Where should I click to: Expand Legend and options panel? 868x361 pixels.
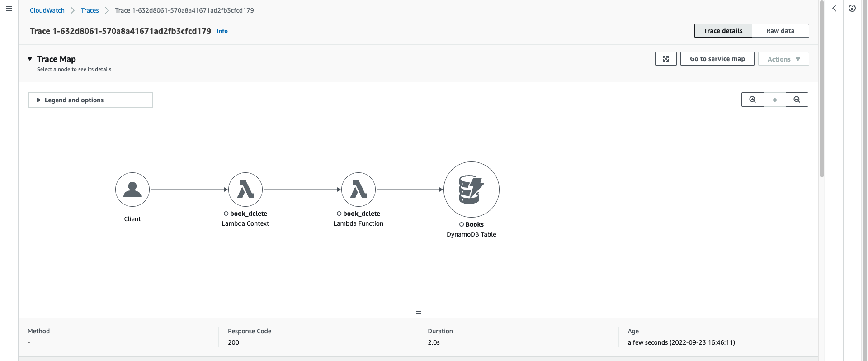[90, 100]
